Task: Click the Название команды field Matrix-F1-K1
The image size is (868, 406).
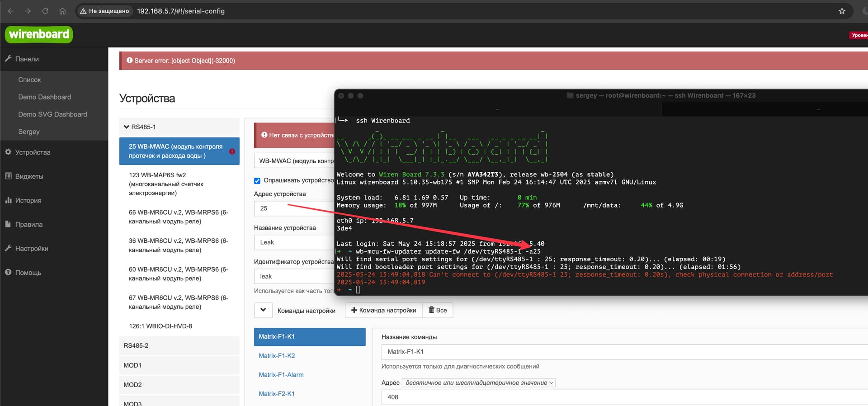Action: point(625,352)
